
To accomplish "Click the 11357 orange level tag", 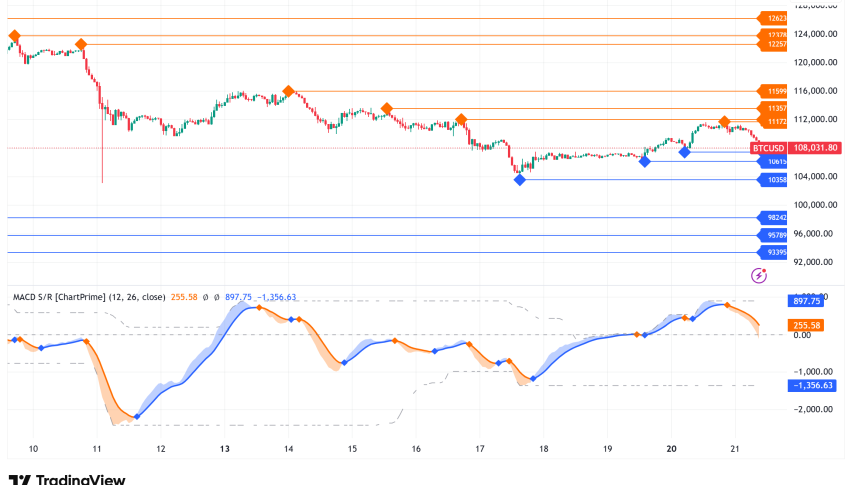I will coord(775,107).
